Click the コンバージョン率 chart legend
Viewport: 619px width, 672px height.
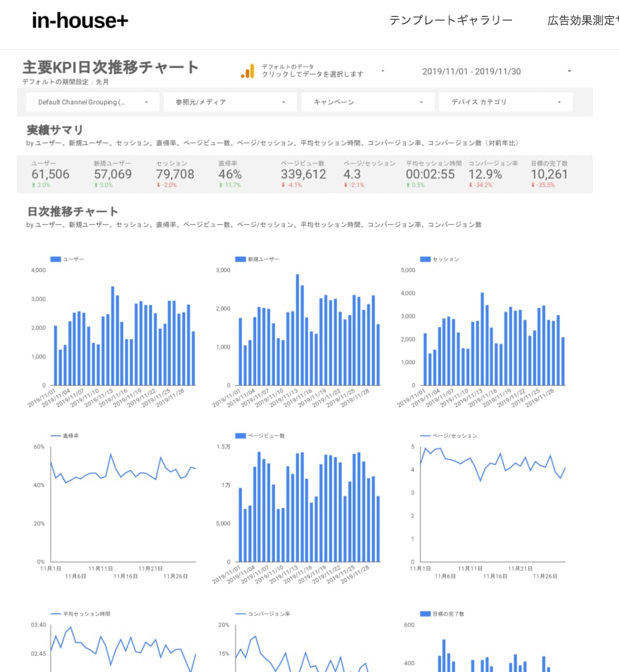263,614
